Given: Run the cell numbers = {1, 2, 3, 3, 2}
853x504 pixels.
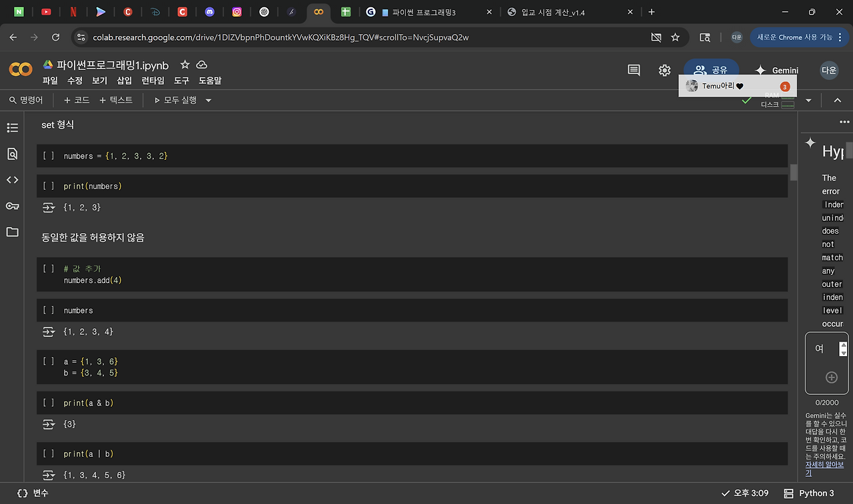Looking at the screenshot, I should (48, 156).
